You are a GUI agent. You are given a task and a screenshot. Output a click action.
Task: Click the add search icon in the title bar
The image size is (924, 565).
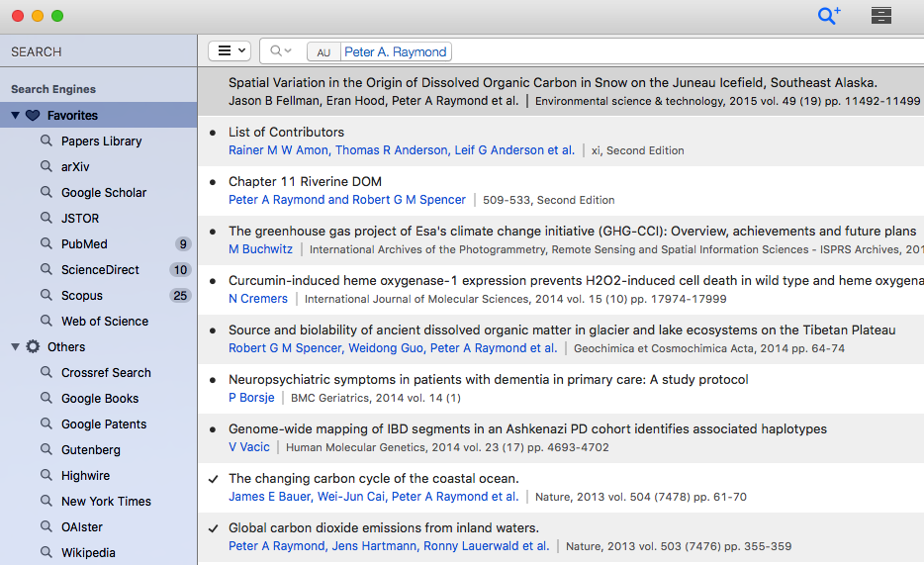[829, 15]
